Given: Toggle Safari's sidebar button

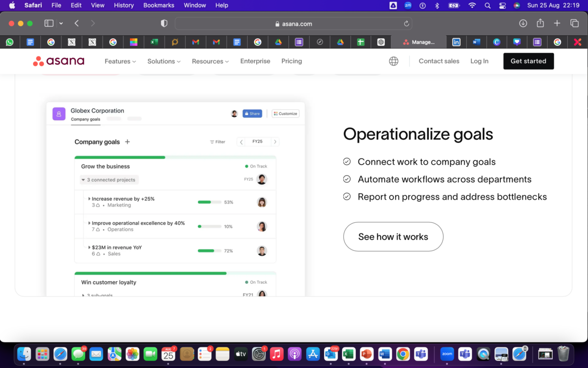Looking at the screenshot, I should click(49, 23).
